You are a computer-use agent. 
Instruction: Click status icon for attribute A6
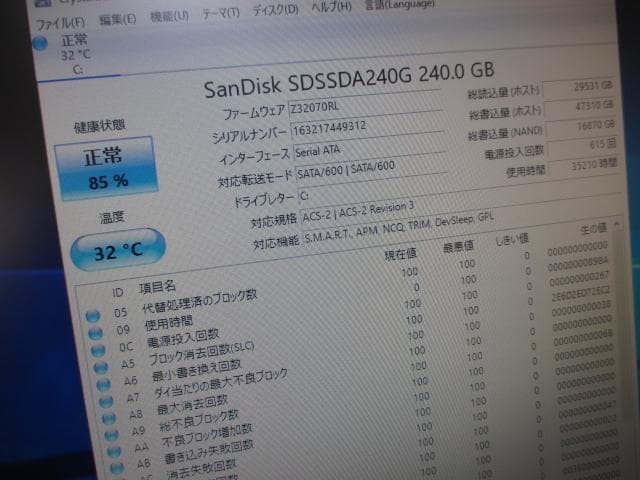tap(104, 384)
